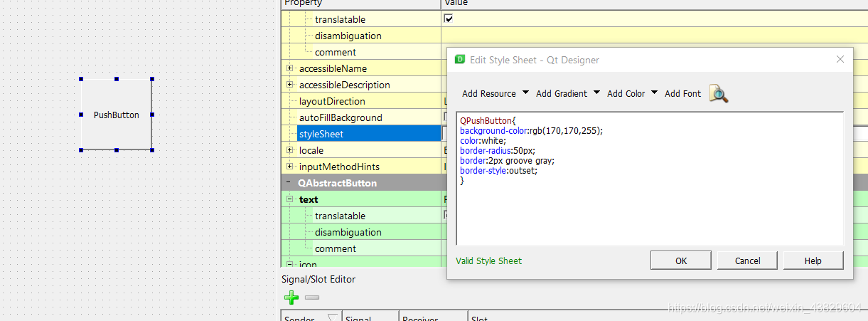Viewport: 868px width, 321px height.
Task: Expand the icon property
Action: pos(289,265)
